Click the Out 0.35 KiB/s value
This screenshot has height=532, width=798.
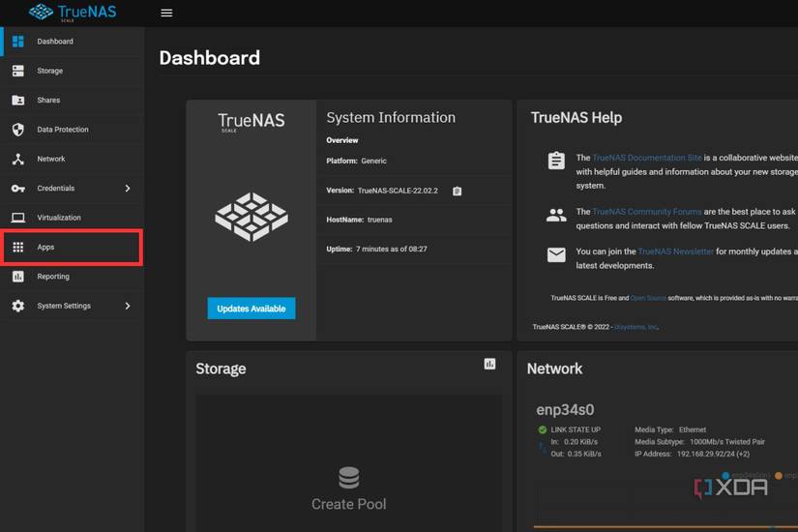point(576,454)
